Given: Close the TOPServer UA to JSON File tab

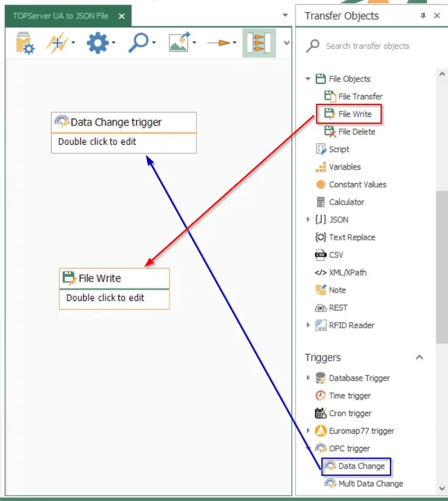Looking at the screenshot, I should 121,16.
